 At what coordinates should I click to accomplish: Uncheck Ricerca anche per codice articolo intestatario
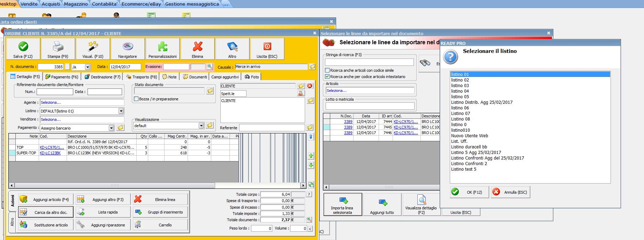(x=327, y=77)
